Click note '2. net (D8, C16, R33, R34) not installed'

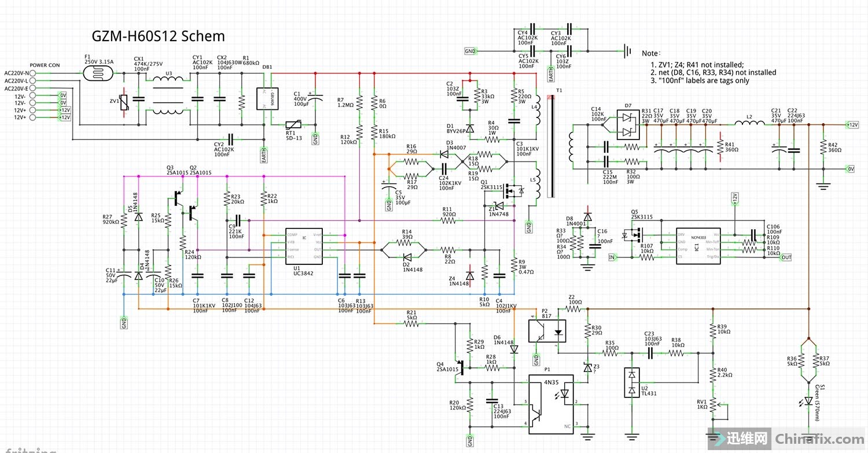click(712, 72)
